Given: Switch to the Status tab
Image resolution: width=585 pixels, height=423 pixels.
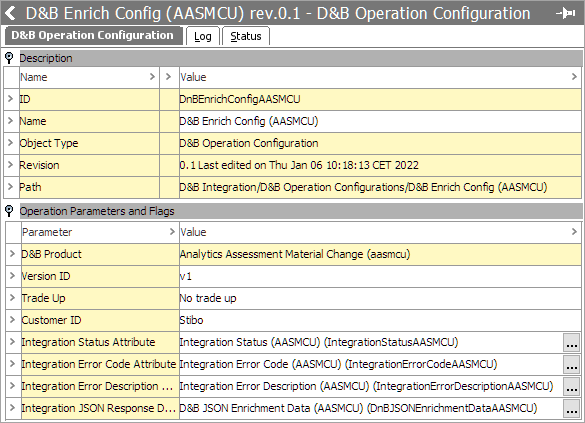Looking at the screenshot, I should click(x=246, y=36).
